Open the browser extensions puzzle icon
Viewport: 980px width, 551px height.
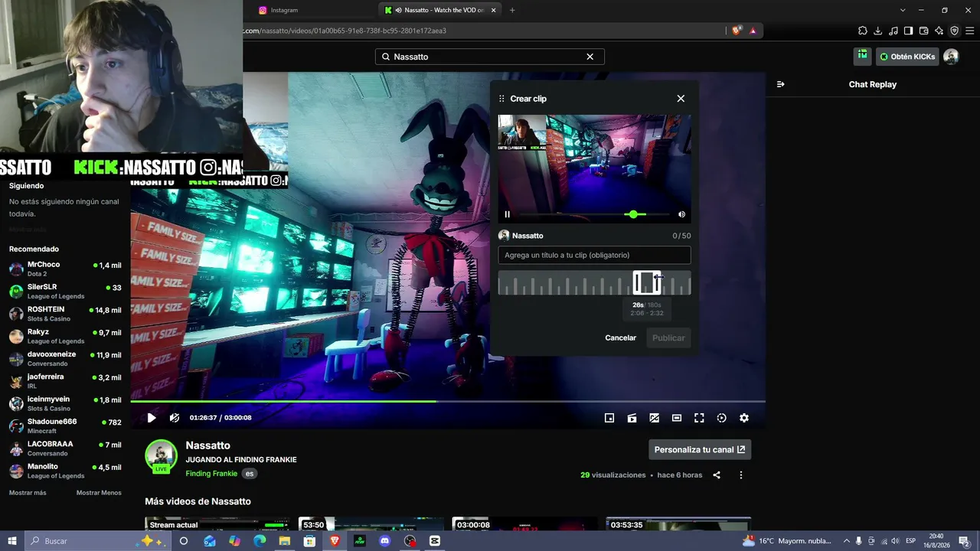pyautogui.click(x=863, y=31)
